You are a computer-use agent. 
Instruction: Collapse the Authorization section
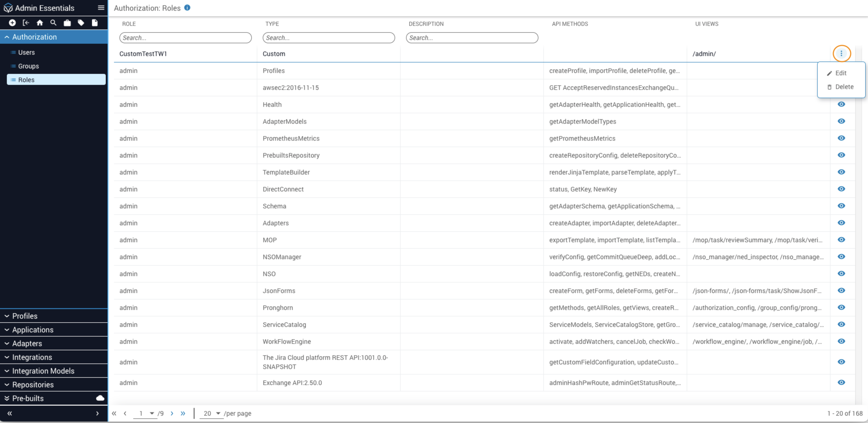(x=7, y=37)
